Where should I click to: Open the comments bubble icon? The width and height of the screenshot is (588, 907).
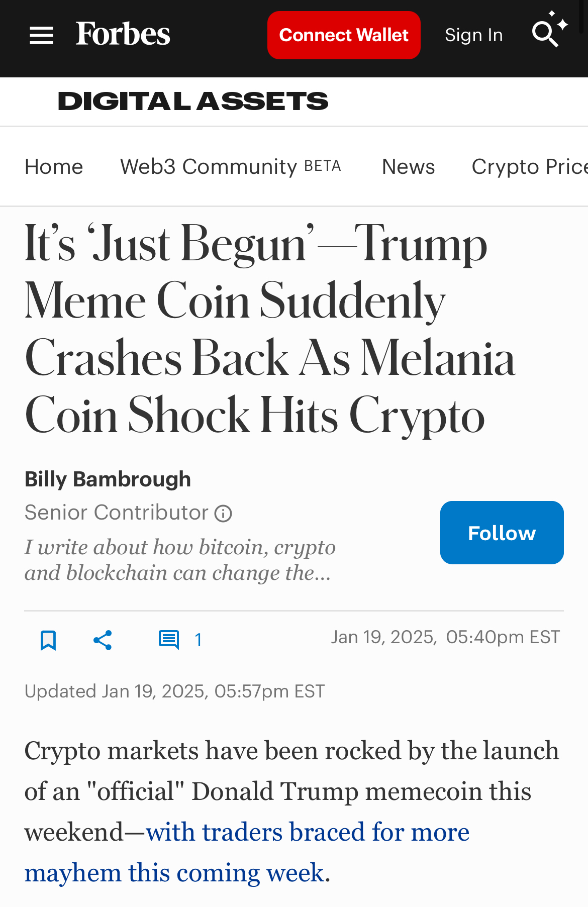pyautogui.click(x=169, y=640)
